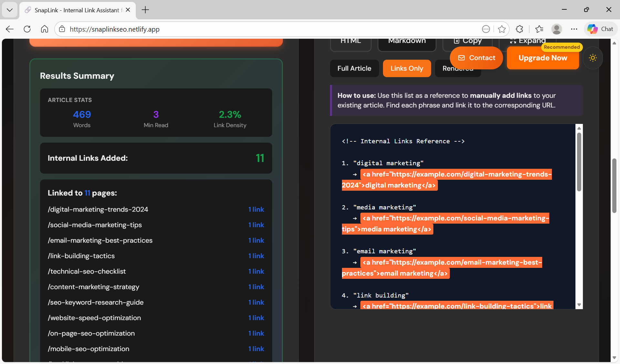Open the browser Extensions icon

click(520, 29)
